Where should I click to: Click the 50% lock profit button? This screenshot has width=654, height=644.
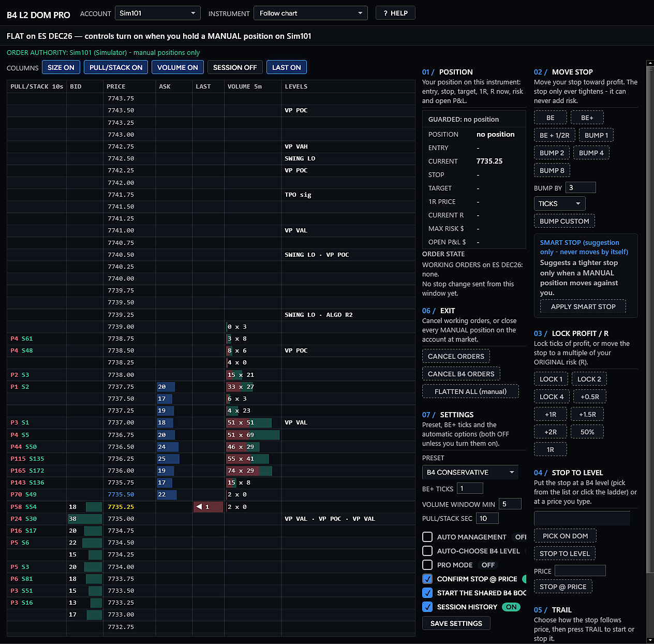587,432
